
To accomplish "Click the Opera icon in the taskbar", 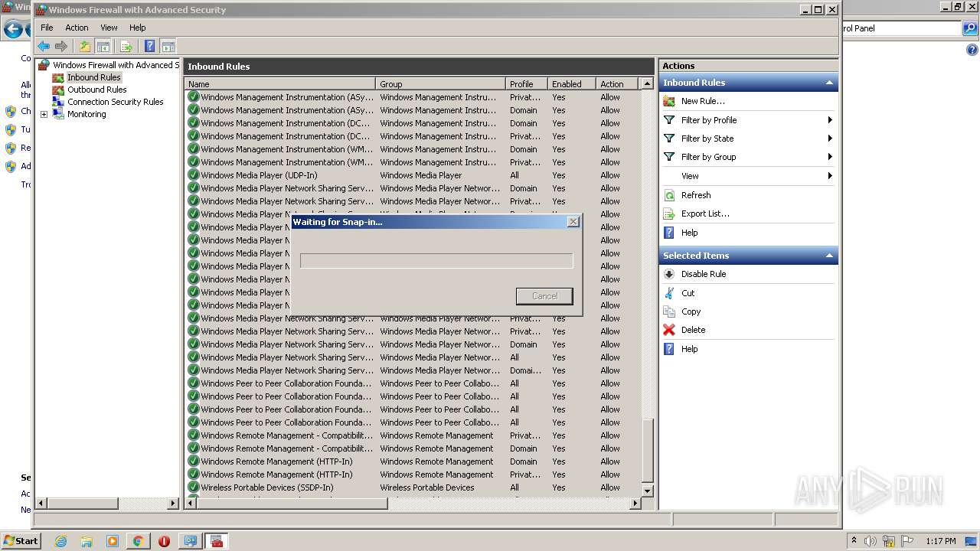I will (x=164, y=541).
